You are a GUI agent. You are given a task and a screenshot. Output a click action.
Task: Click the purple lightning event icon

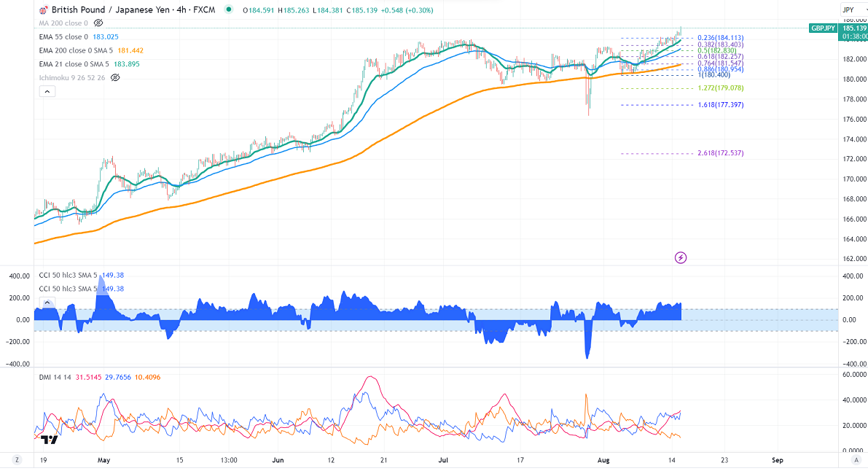(681, 257)
